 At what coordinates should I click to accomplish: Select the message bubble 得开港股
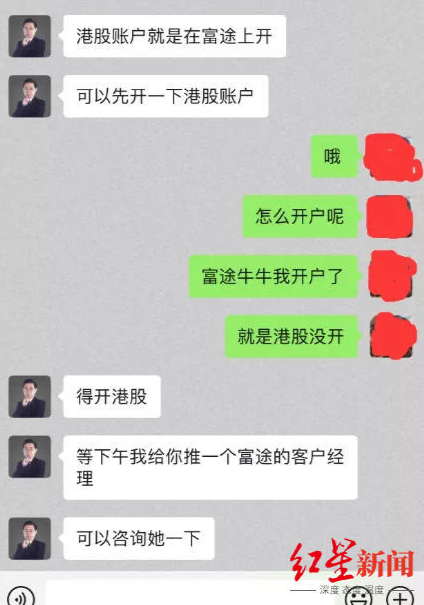pos(112,397)
